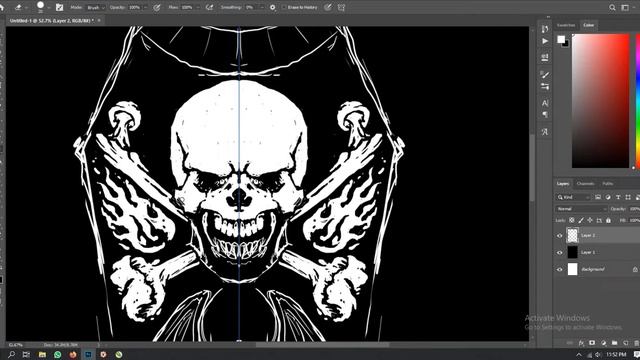Select the Layer 1 row
The width and height of the screenshot is (640, 360).
coord(597,252)
